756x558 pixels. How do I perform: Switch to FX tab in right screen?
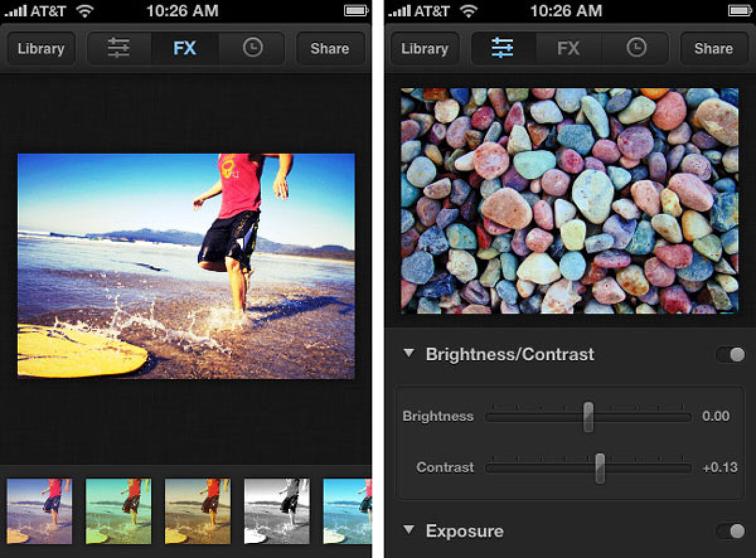pyautogui.click(x=568, y=48)
